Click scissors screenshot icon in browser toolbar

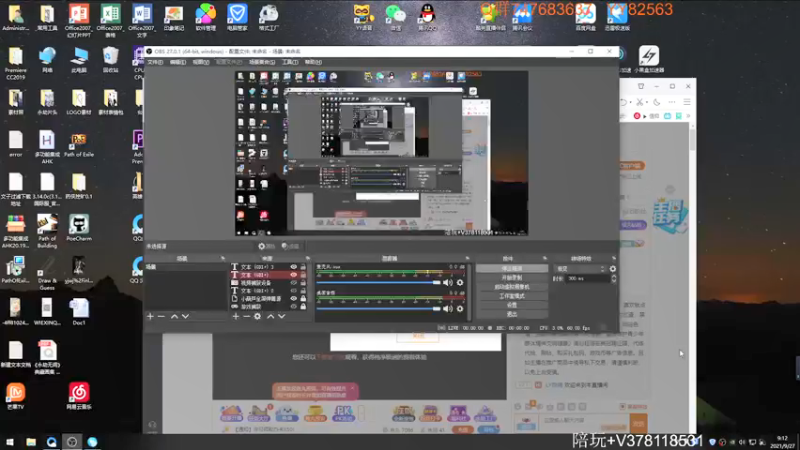[639, 102]
